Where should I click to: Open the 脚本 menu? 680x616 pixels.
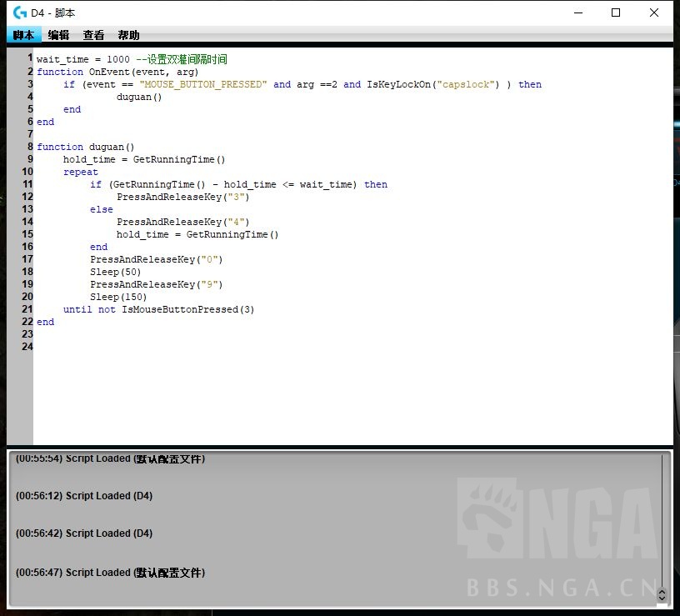tap(24, 35)
